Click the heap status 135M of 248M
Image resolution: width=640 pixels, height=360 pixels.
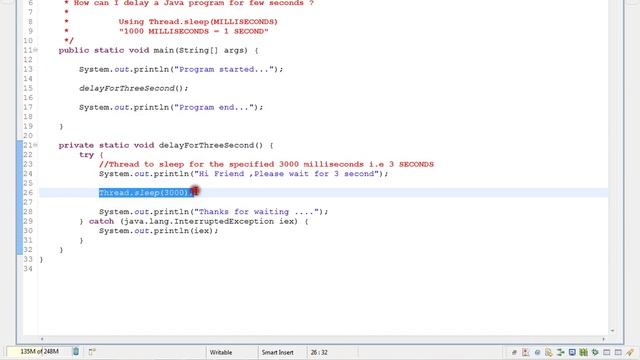[x=39, y=351]
